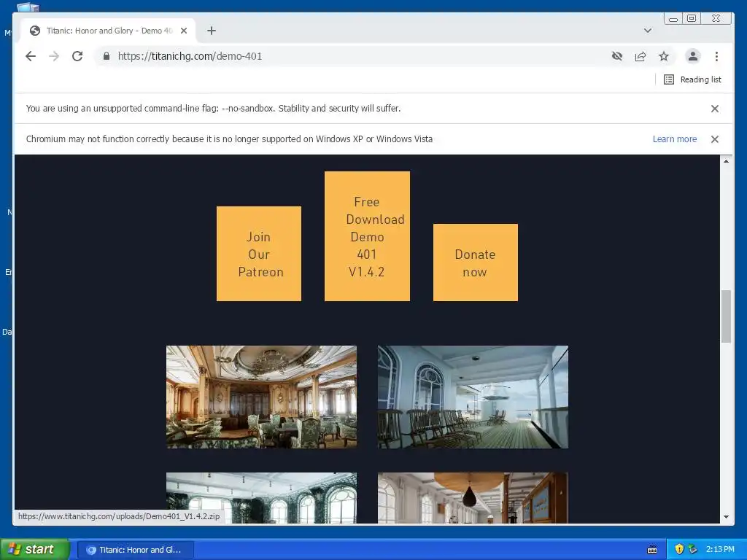Open the ornate lounge interior screenshot
Image resolution: width=747 pixels, height=560 pixels.
(x=262, y=397)
